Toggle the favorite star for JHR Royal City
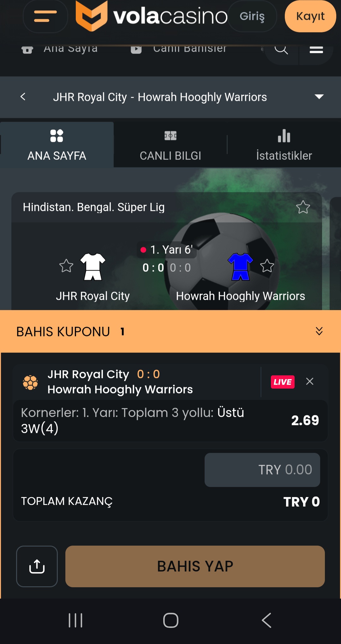 66,266
